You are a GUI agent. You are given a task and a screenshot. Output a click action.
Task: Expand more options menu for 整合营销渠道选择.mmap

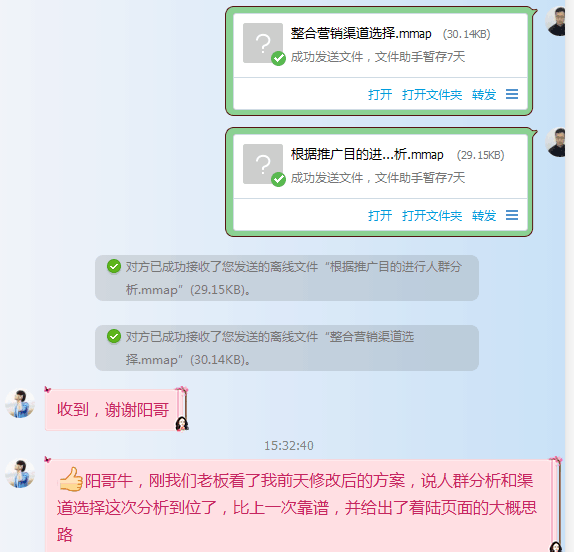(512, 94)
